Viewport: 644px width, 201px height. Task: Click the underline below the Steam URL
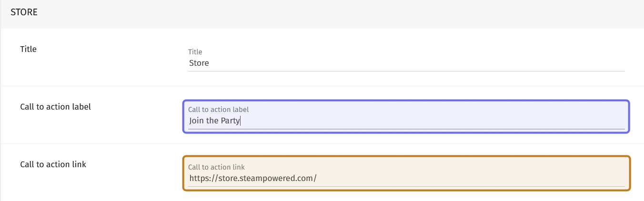click(406, 186)
